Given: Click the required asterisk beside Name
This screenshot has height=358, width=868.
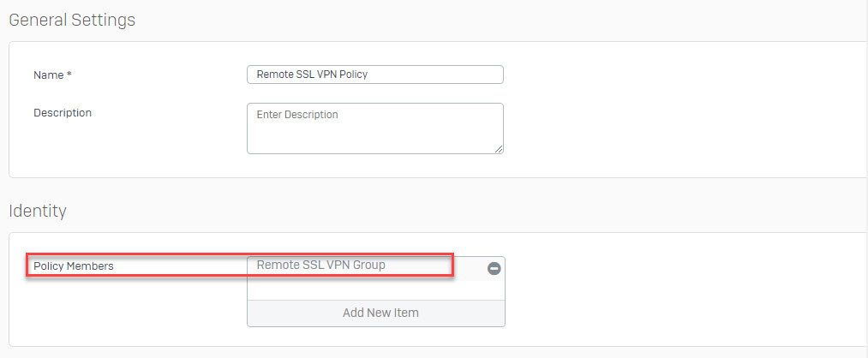Looking at the screenshot, I should (x=69, y=75).
